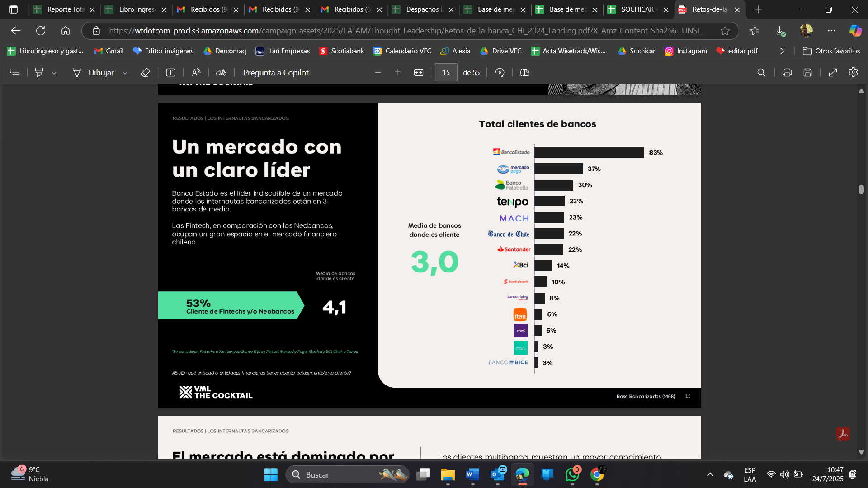Open the favorites list panel

pyautogui.click(x=755, y=31)
